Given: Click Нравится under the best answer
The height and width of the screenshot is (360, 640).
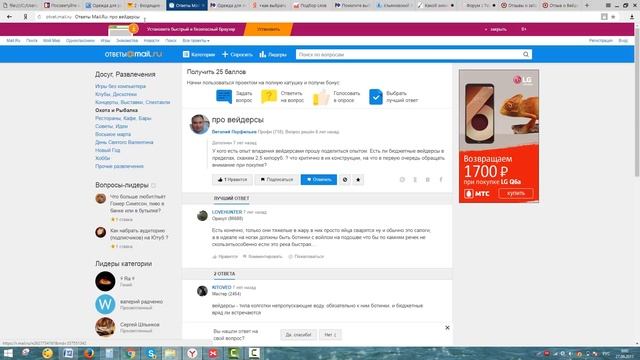Looking at the screenshot, I should (225, 256).
